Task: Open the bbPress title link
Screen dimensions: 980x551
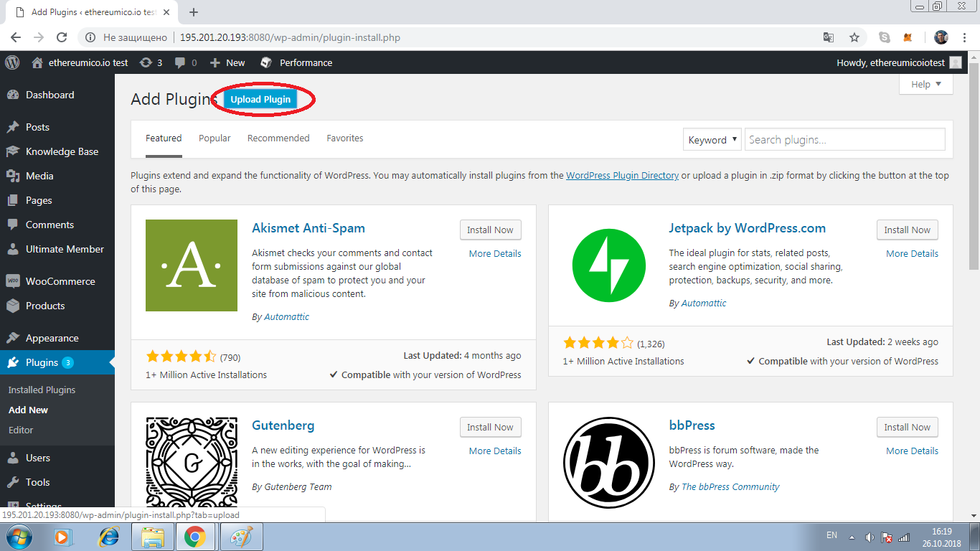Action: pos(692,425)
